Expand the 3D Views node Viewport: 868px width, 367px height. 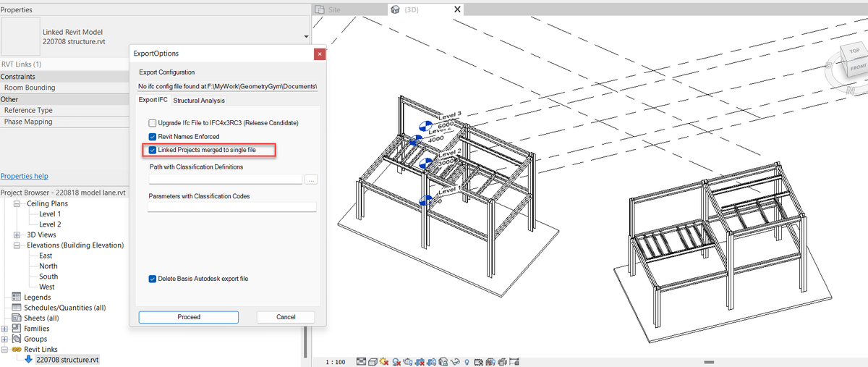(x=17, y=235)
